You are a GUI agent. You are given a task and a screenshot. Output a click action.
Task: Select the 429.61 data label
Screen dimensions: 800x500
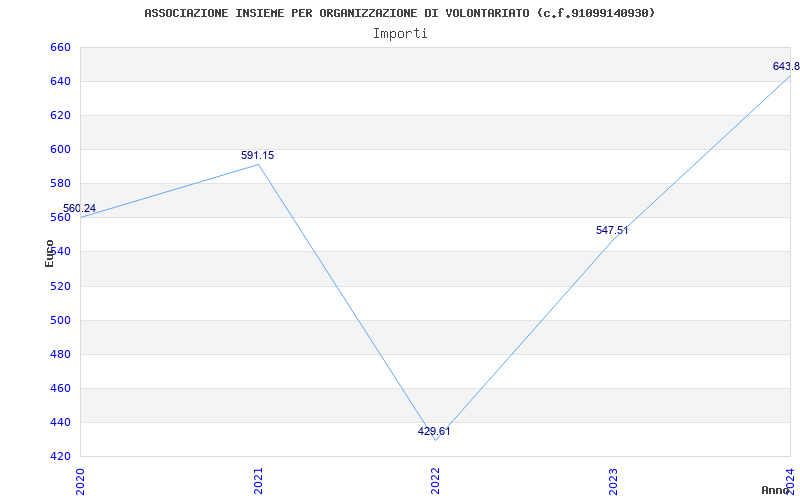434,431
